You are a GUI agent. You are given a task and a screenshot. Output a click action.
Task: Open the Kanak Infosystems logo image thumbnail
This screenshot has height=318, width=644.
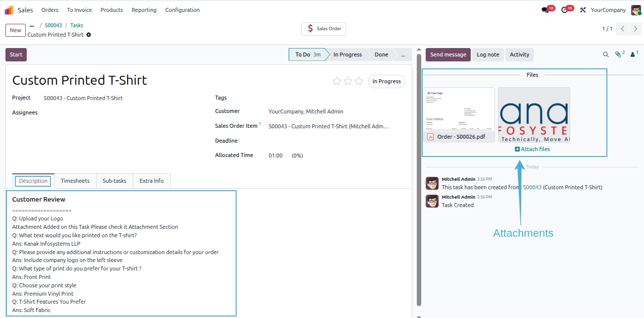[x=534, y=115]
